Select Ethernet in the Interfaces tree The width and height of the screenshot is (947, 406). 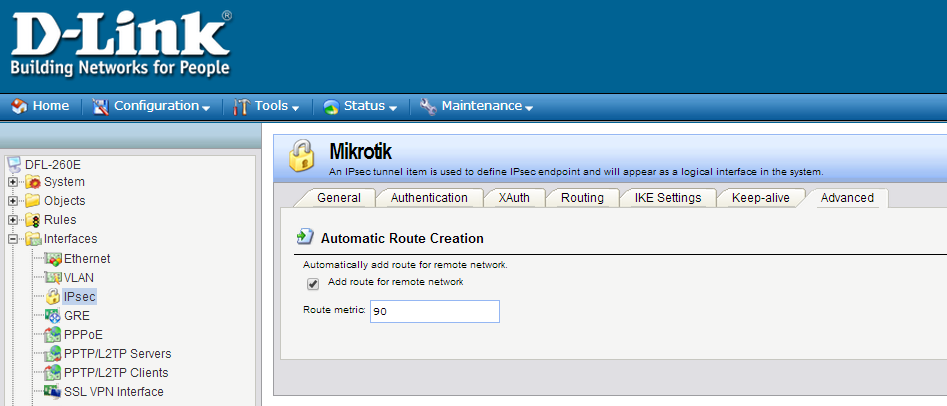tap(87, 259)
